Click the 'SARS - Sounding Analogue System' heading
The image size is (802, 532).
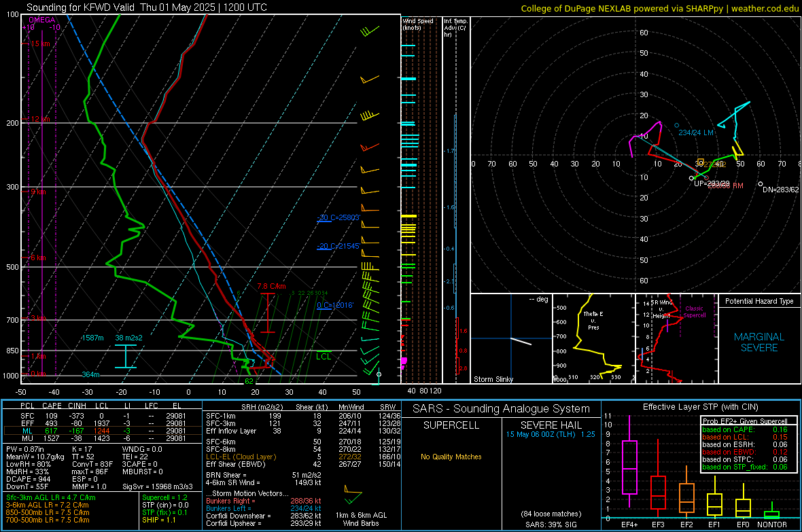pos(502,409)
